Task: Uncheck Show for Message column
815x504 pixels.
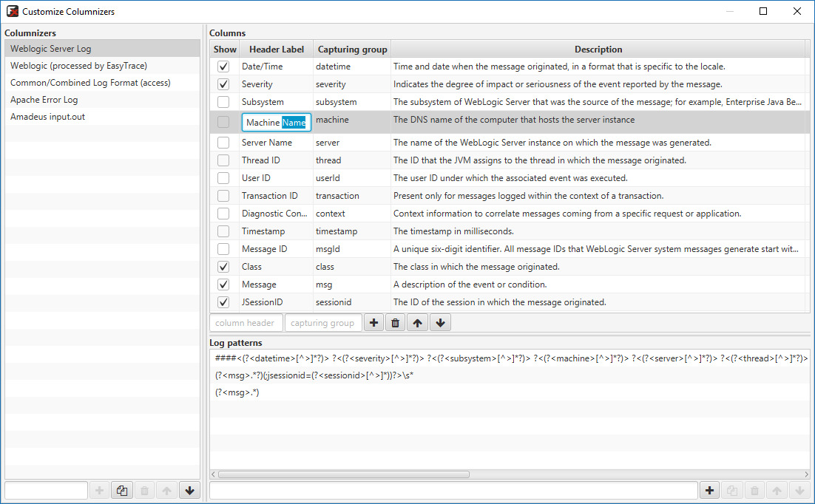Action: [223, 285]
